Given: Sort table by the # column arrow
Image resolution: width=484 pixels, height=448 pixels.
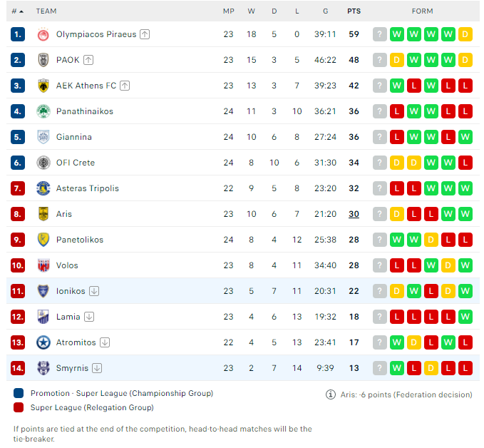Looking at the screenshot, I should click(18, 11).
